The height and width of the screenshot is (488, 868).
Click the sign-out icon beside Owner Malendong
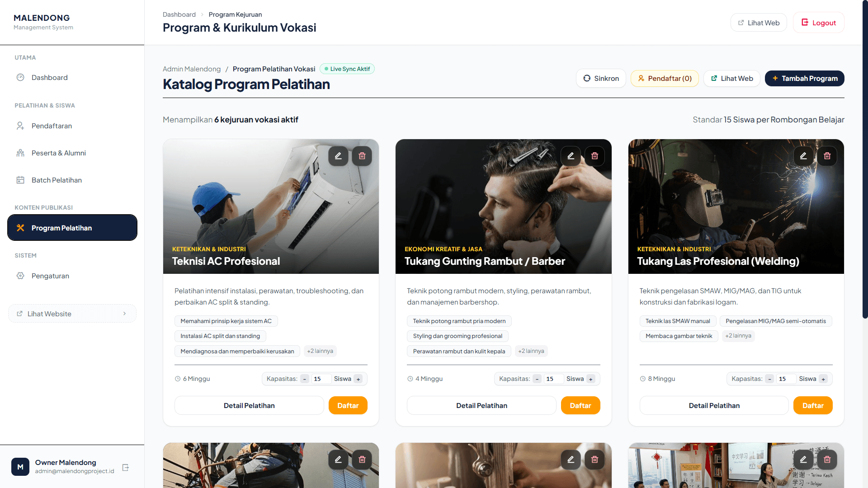click(x=126, y=467)
